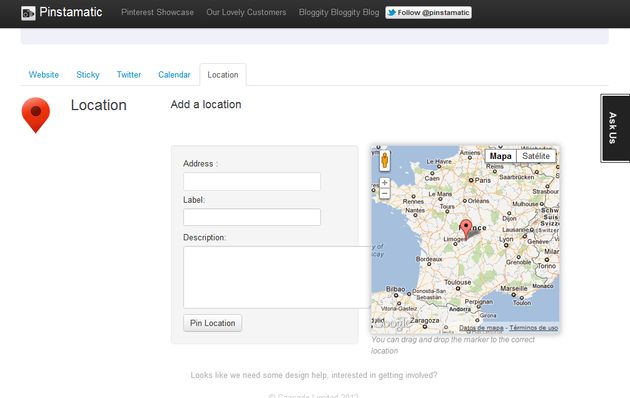Click the Twitter bird icon in Follow button

click(x=391, y=12)
